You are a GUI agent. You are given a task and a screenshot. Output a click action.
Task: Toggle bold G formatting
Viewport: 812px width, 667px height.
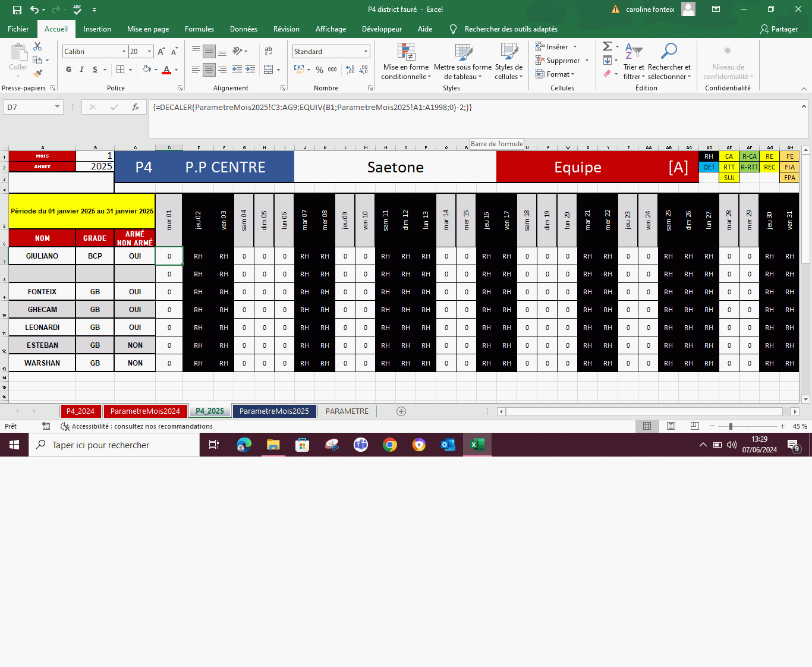point(68,70)
